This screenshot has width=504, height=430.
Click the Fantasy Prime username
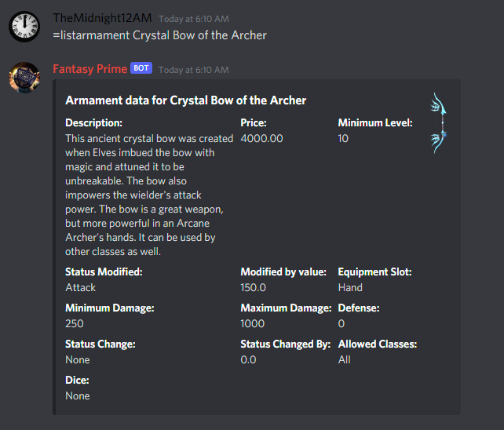89,69
